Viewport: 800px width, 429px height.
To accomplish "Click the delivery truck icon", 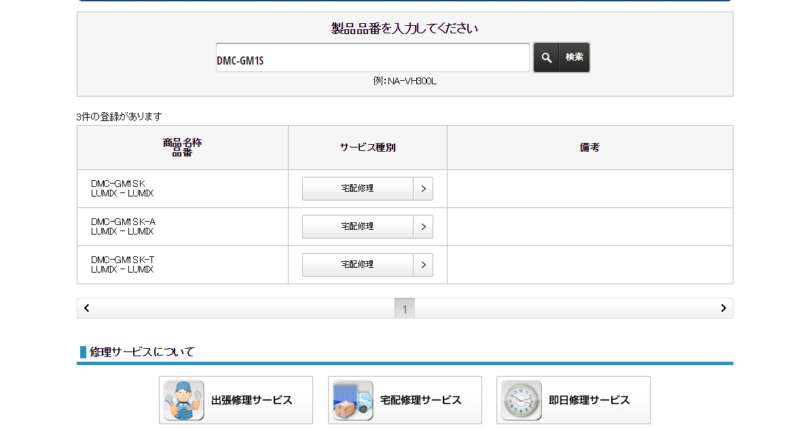I will pyautogui.click(x=353, y=400).
